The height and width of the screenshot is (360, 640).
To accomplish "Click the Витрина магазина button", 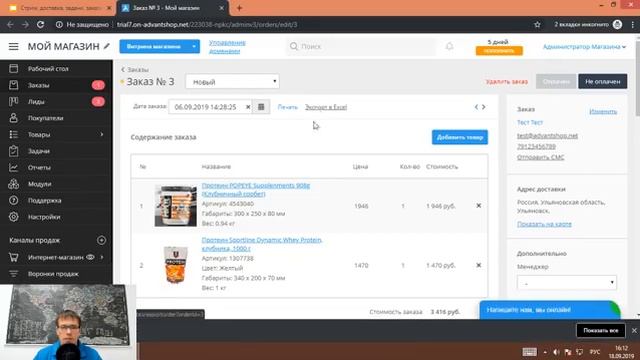I will click(153, 47).
